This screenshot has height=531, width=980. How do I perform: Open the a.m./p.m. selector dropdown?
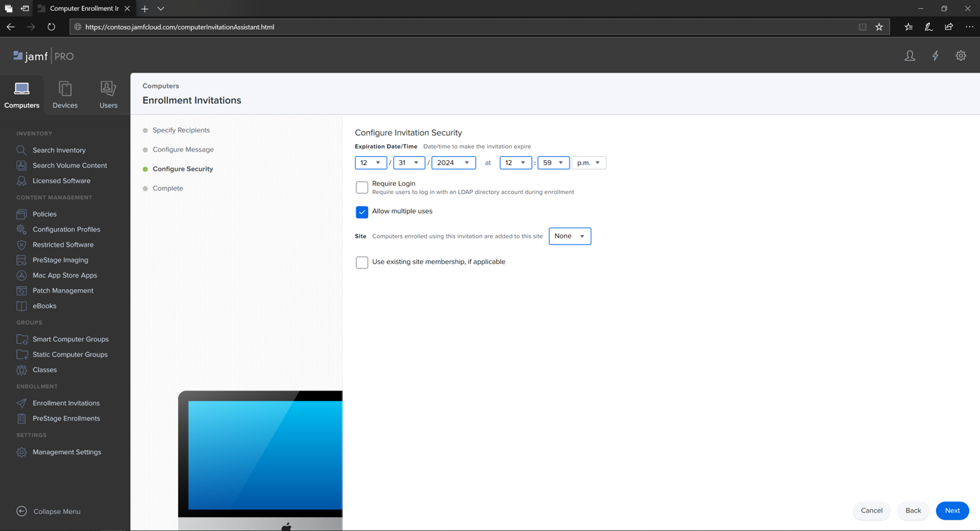pyautogui.click(x=589, y=163)
